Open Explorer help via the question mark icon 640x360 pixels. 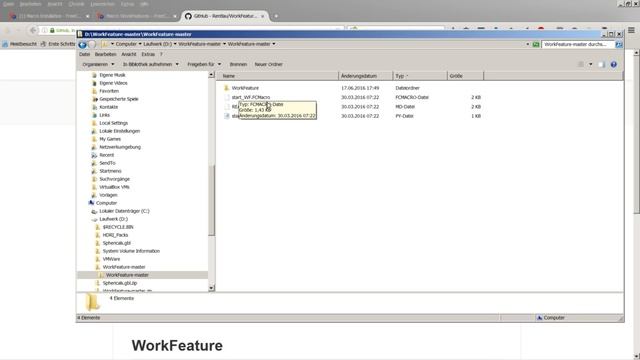(x=613, y=64)
